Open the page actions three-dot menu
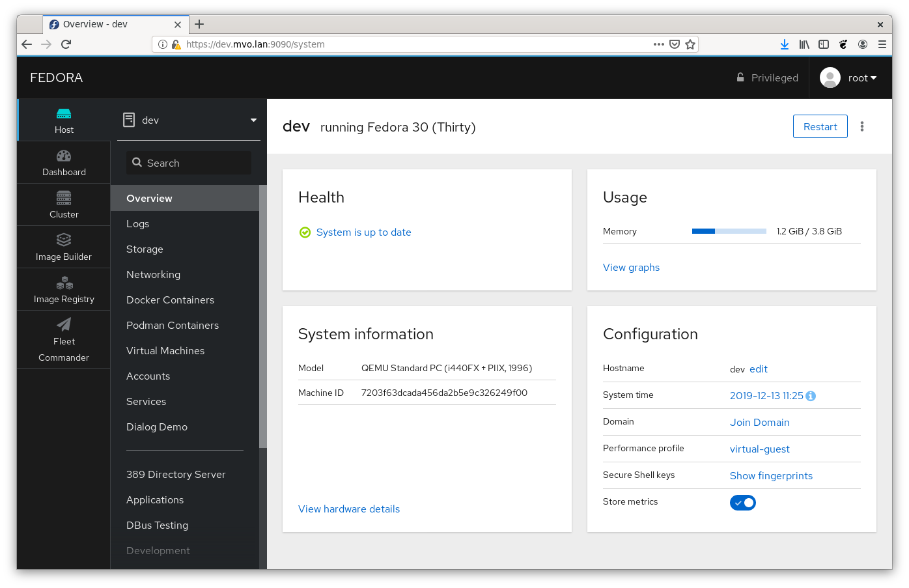The height and width of the screenshot is (588, 909). pos(659,44)
